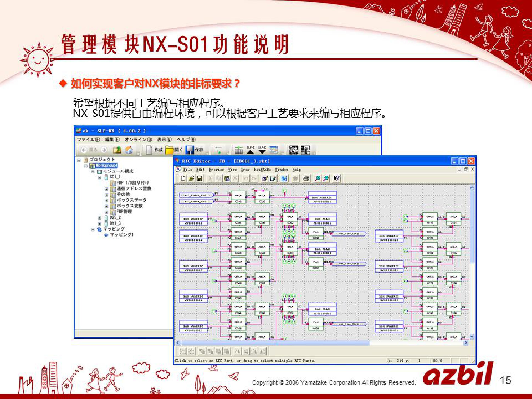Click draw line pen icon in RTC Editor

pyautogui.click(x=273, y=178)
